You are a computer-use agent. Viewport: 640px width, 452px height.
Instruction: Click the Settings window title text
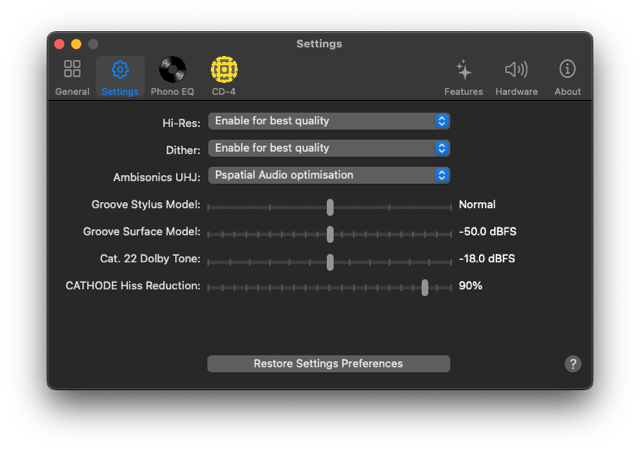click(x=319, y=44)
